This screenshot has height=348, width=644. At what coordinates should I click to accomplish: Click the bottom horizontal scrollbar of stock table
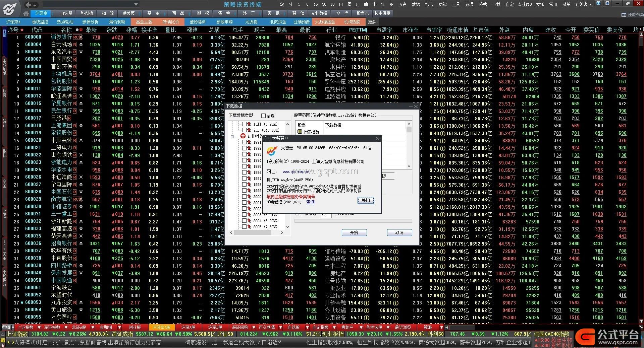[543, 327]
